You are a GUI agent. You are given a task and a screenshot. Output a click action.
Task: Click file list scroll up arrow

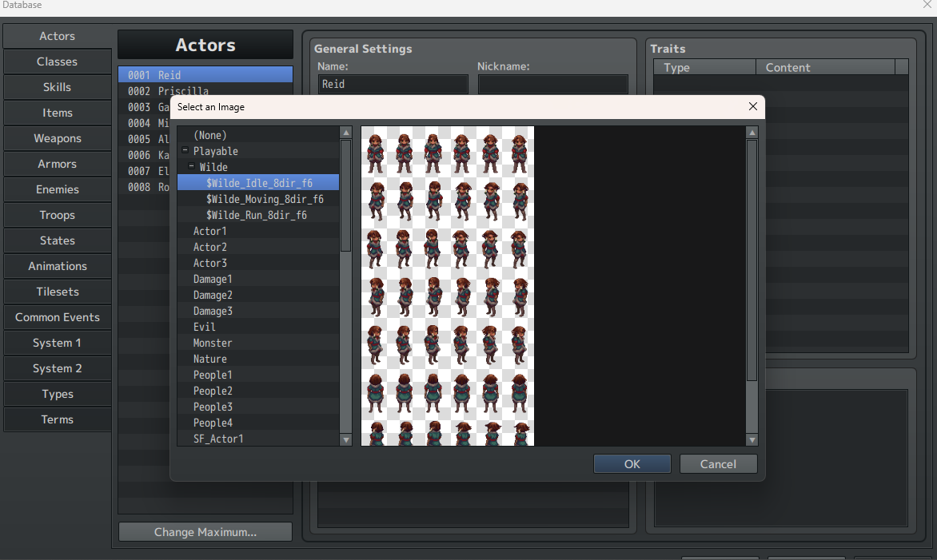click(x=346, y=133)
